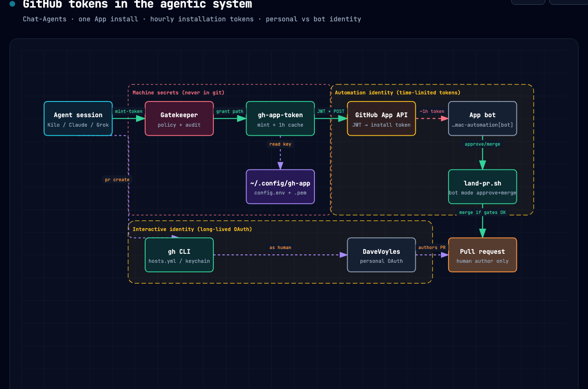Click the ~/.config/gh-app node
Screen dimensions: 588x389
click(280, 187)
